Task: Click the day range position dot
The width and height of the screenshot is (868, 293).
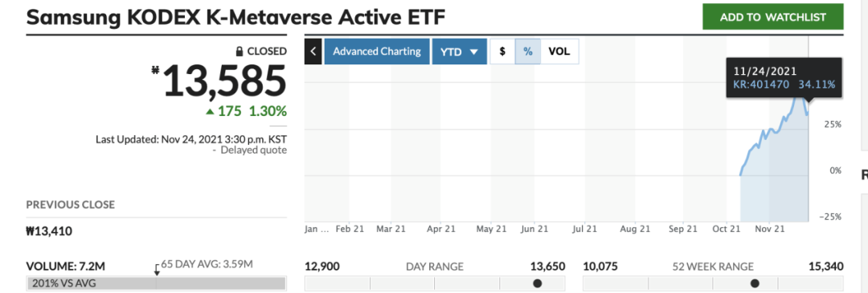Action: (537, 283)
